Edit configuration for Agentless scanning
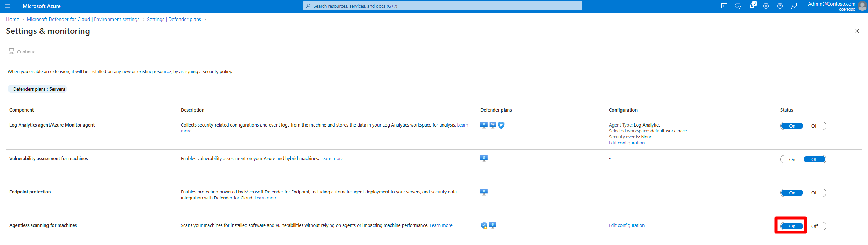Viewport: 868px width, 245px height. pyautogui.click(x=627, y=225)
